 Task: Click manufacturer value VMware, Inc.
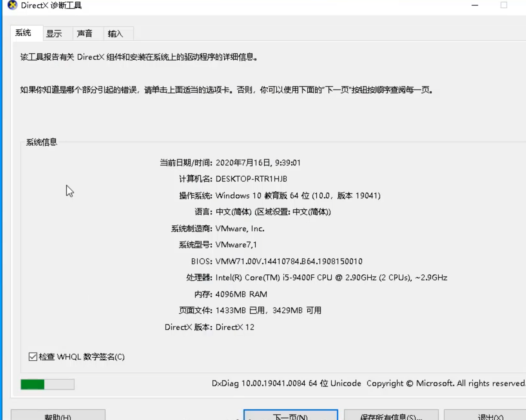pos(240,229)
